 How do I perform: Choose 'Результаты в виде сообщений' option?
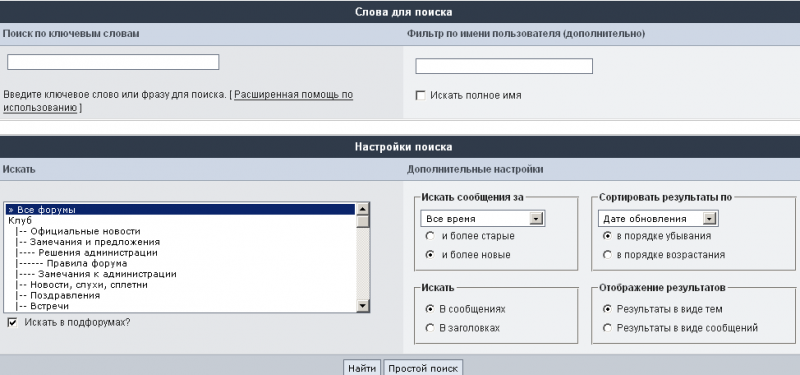pyautogui.click(x=607, y=328)
